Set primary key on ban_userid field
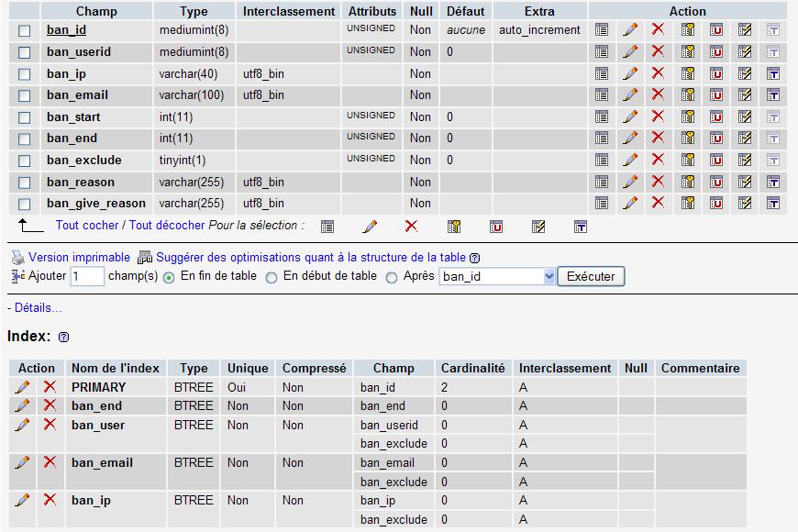Image resolution: width=798 pixels, height=532 pixels. (x=688, y=52)
